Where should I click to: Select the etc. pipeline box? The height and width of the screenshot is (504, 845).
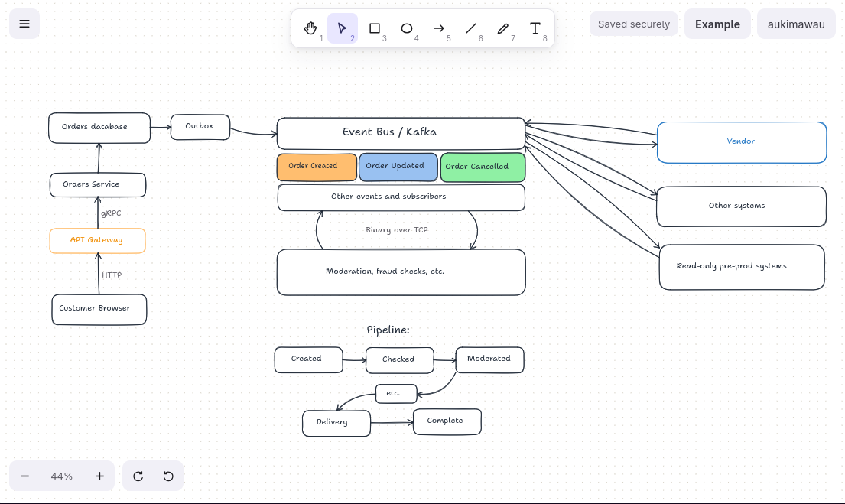(396, 394)
